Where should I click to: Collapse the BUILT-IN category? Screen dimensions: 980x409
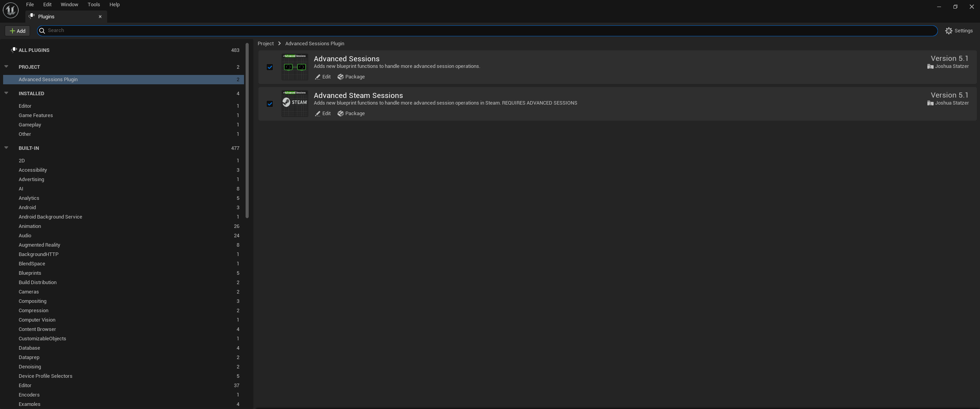[x=6, y=148]
